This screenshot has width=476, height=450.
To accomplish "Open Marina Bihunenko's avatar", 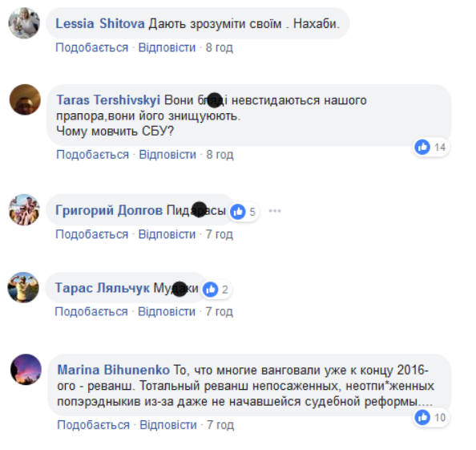I will pyautogui.click(x=26, y=370).
